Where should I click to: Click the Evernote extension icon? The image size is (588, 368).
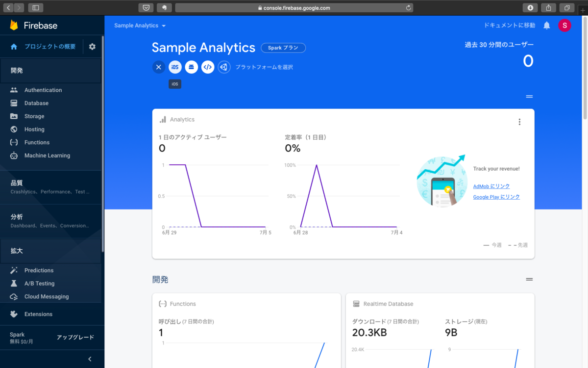pos(164,8)
